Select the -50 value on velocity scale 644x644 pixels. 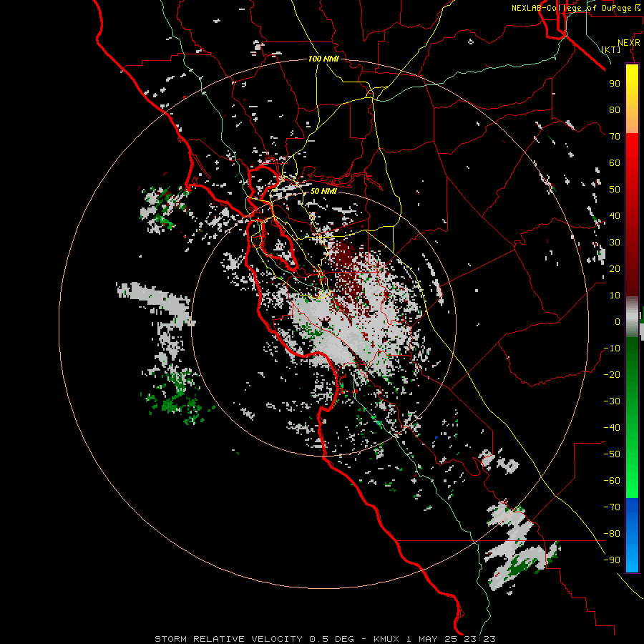pyautogui.click(x=612, y=454)
